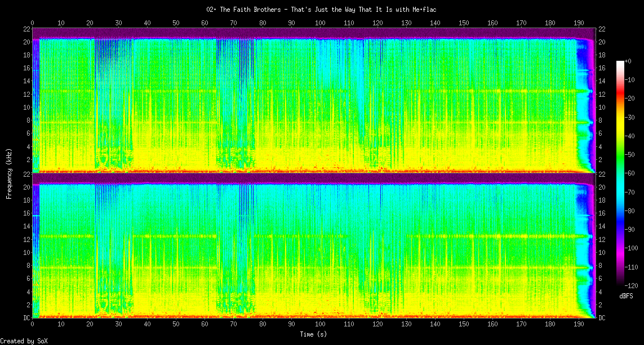
Task: Click the 100 second mark on bottom time axis
Action: pos(320,325)
